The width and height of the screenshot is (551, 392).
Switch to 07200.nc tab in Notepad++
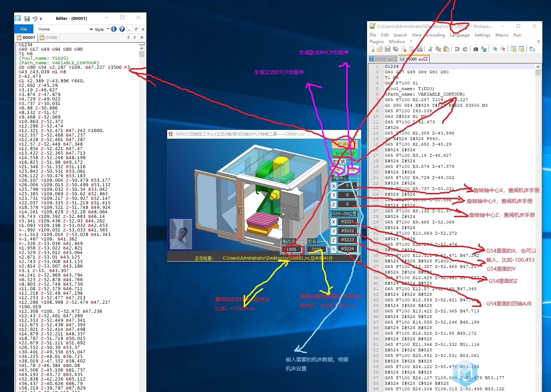tap(383, 59)
